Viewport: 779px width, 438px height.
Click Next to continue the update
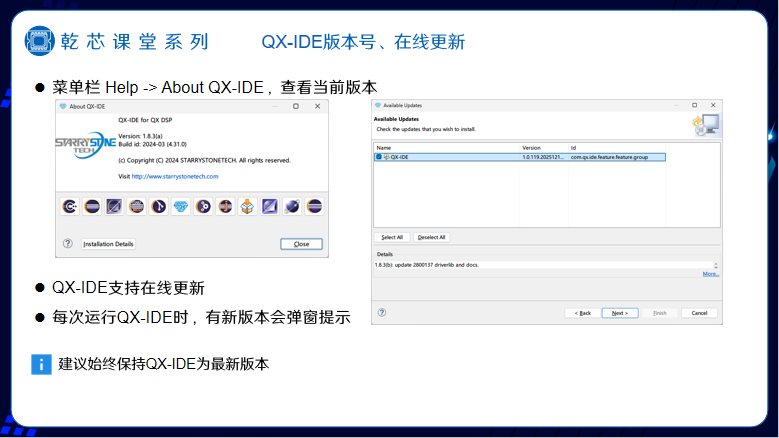point(620,313)
